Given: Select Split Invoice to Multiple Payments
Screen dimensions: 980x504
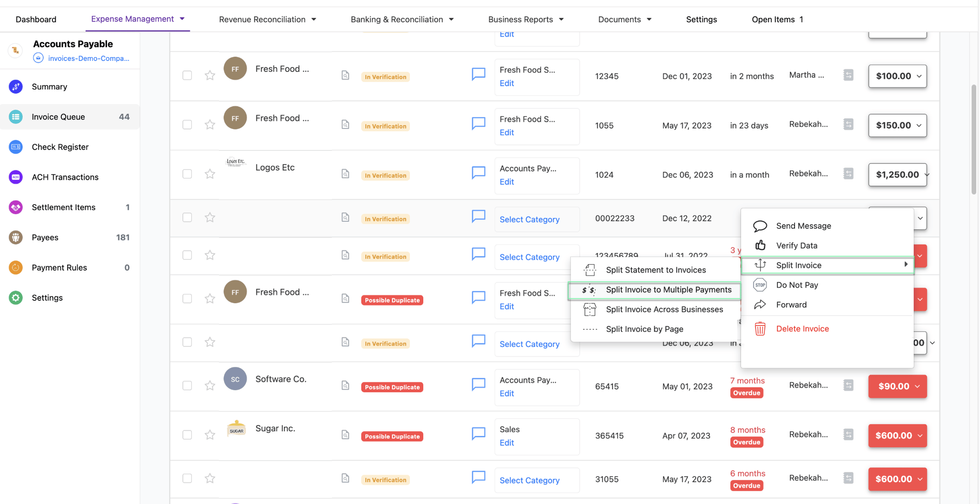Looking at the screenshot, I should click(x=668, y=289).
